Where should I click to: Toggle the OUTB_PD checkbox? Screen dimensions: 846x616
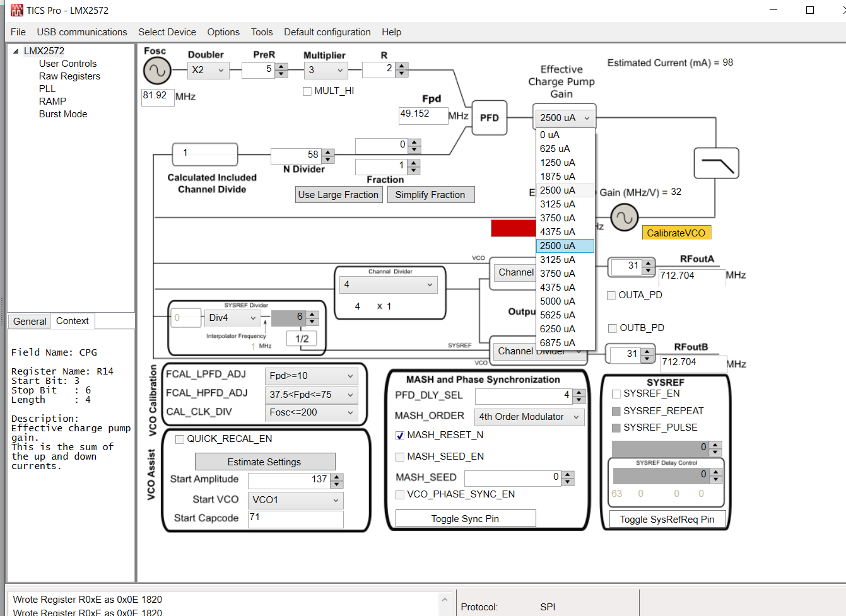pyautogui.click(x=613, y=328)
